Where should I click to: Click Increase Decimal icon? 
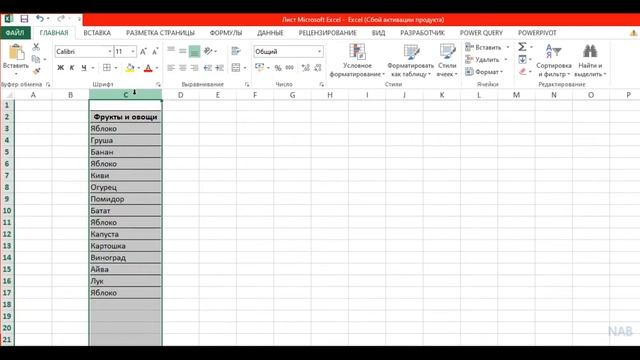pos(305,68)
